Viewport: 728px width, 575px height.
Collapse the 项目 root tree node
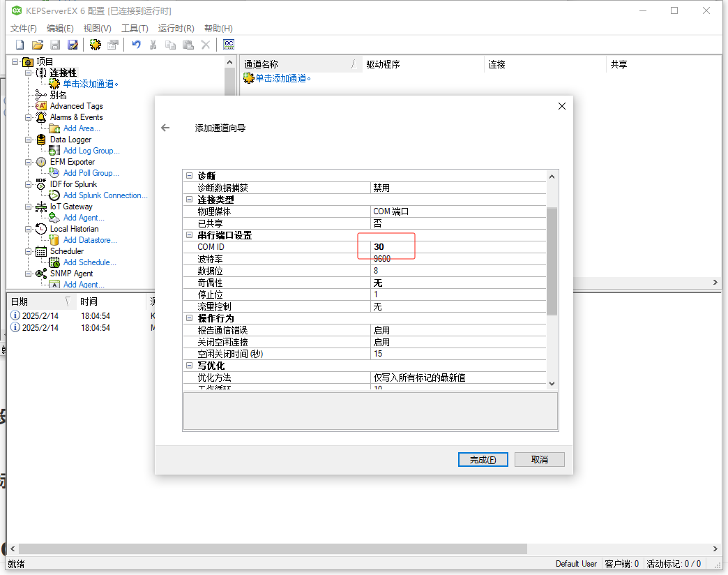pos(15,61)
